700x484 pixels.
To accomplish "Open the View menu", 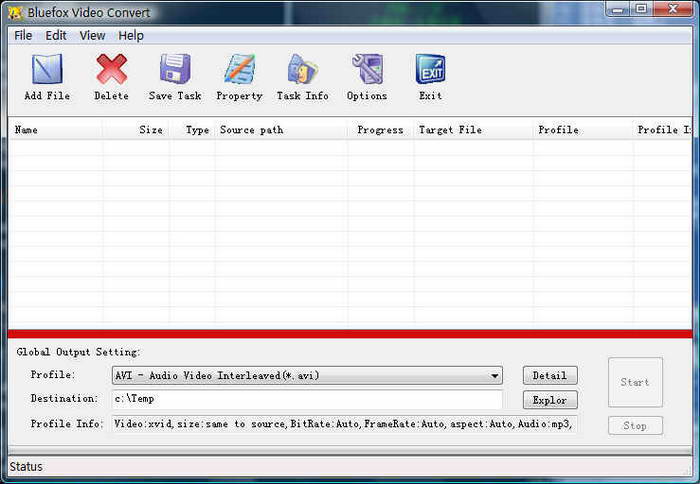I will pos(92,35).
